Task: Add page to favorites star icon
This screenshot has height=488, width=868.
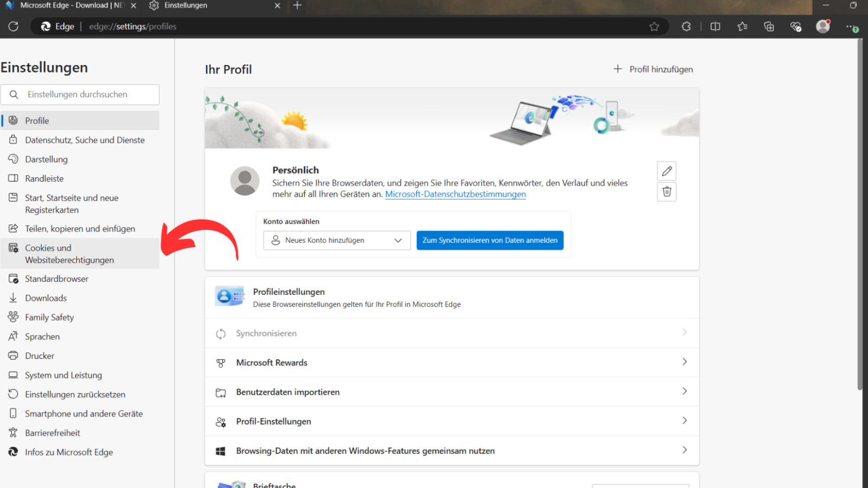Action: [654, 27]
